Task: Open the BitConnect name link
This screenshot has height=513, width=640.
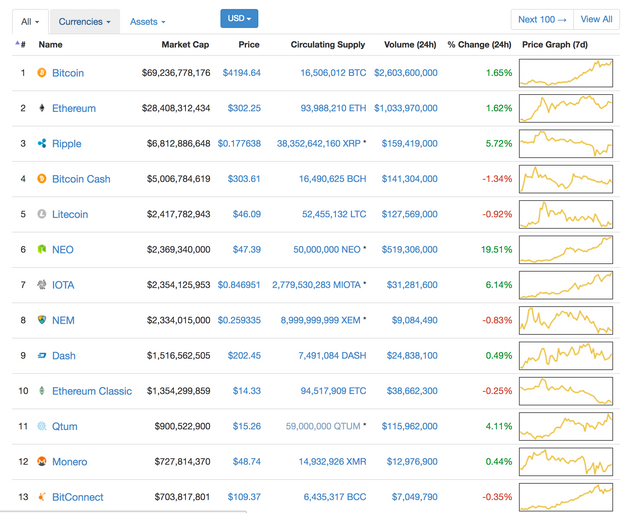Action: click(x=78, y=497)
